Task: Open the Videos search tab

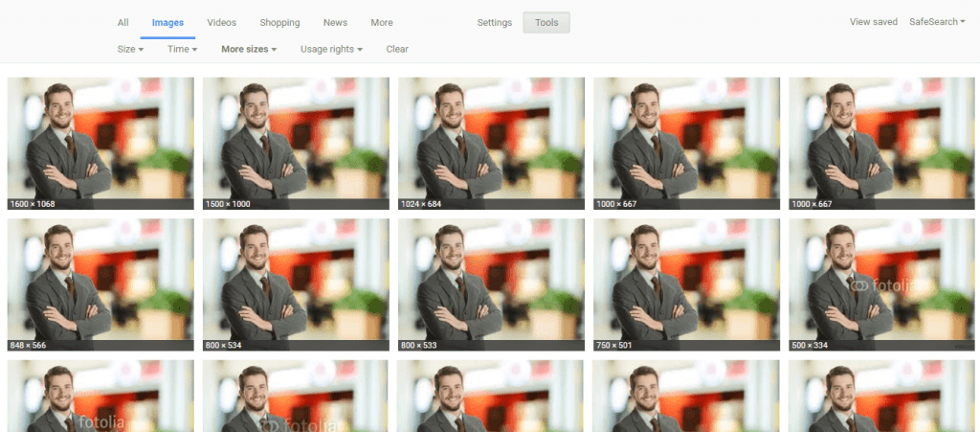Action: click(221, 23)
